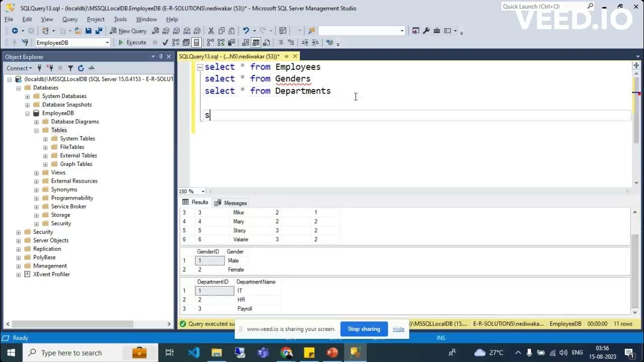Click Object Explorer activity monitor icon
The width and height of the screenshot is (644, 362).
click(91, 68)
